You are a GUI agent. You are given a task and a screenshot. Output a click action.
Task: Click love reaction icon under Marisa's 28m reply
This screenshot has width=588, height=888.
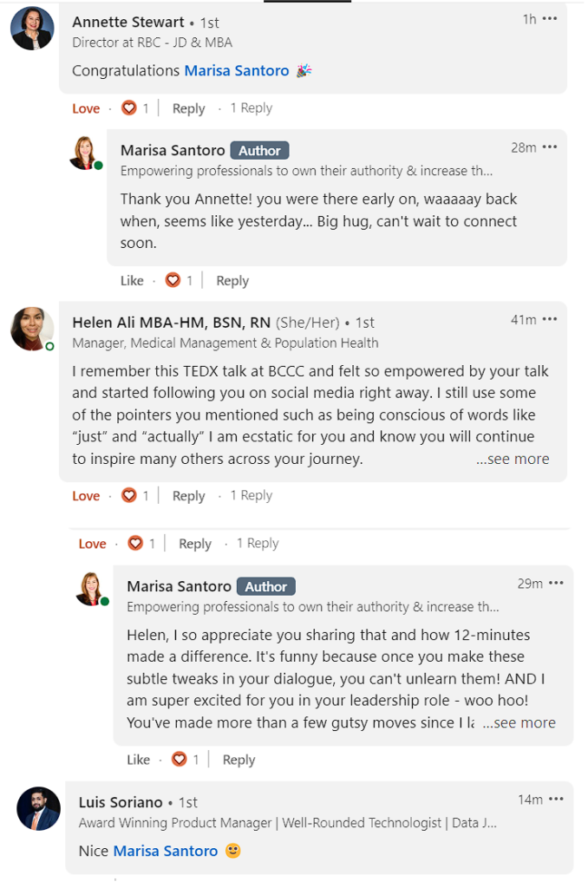173,280
